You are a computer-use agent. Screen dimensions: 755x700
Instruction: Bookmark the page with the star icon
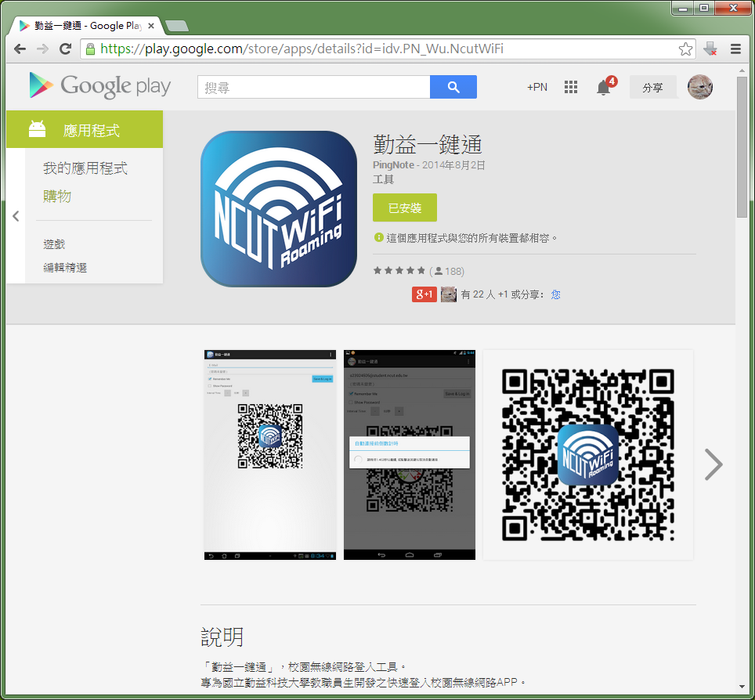(685, 49)
